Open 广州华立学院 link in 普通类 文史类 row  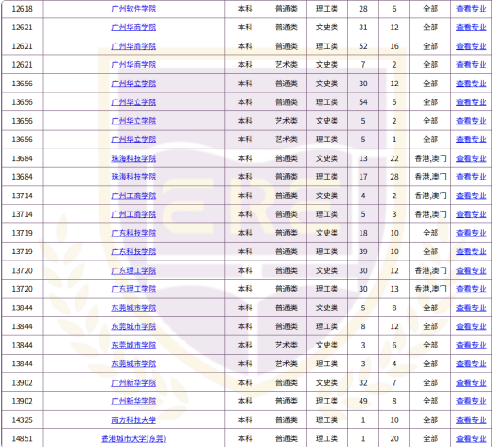coord(134,84)
